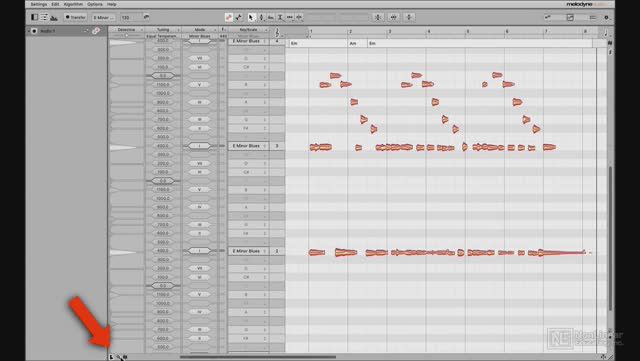Screen dimensions: 640x361
Task: Click the pink note assignment mode icon
Action: tap(229, 17)
